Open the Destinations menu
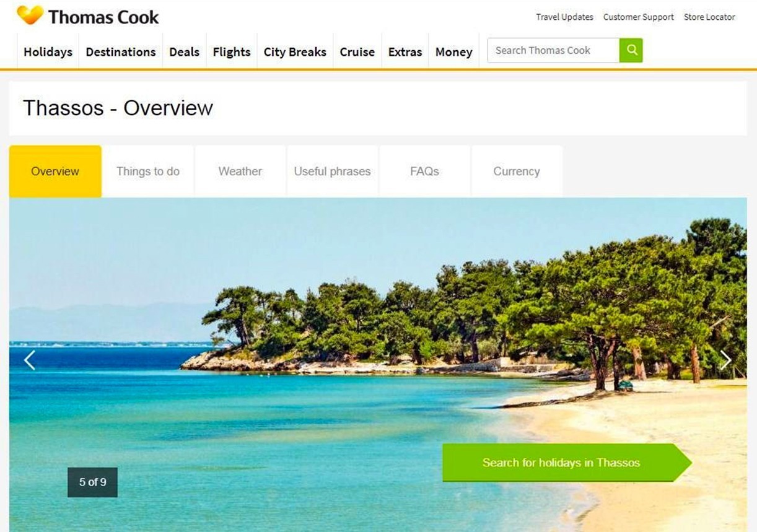Viewport: 757px width, 532px height. point(121,52)
